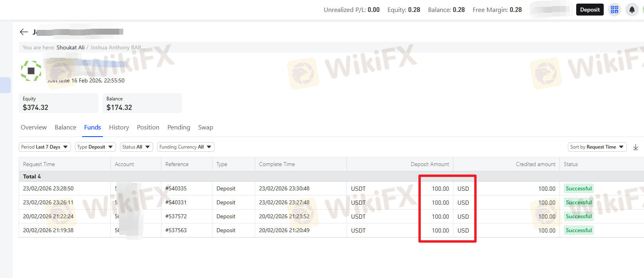
Task: Open the History tab
Action: (119, 127)
